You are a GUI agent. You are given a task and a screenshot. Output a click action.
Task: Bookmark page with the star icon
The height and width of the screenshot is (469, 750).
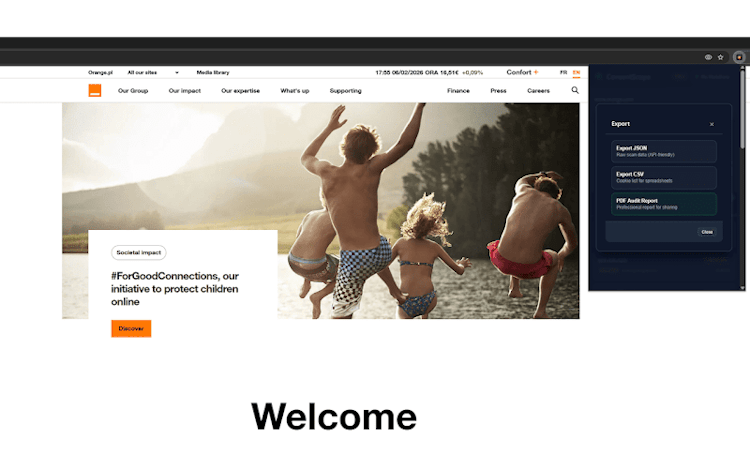[720, 57]
